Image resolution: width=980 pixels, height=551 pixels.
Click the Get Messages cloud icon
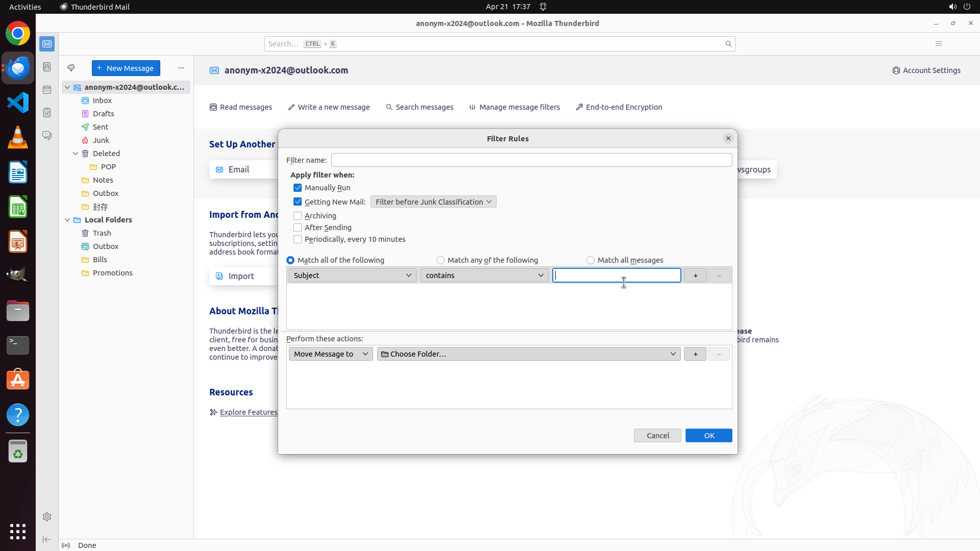[71, 68]
